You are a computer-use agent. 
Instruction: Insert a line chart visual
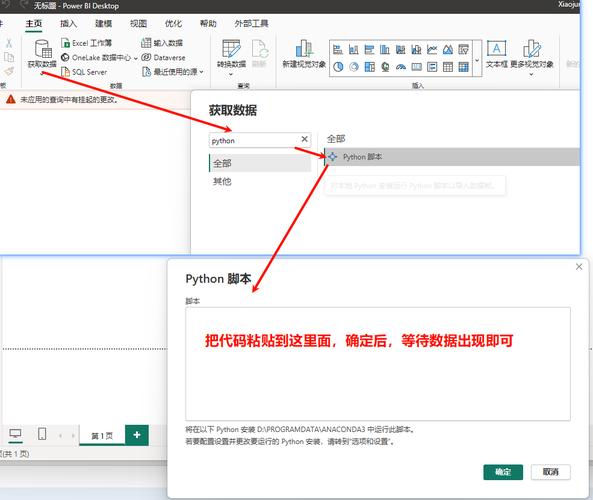point(432,49)
